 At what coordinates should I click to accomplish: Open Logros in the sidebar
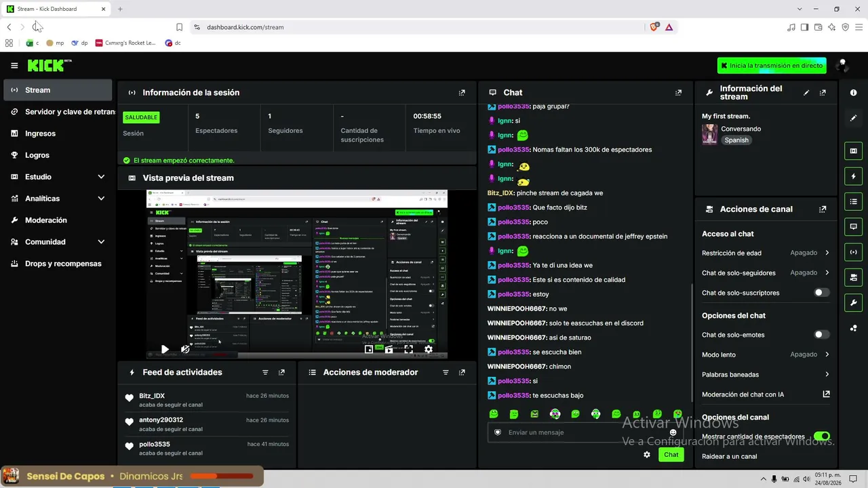coord(58,155)
